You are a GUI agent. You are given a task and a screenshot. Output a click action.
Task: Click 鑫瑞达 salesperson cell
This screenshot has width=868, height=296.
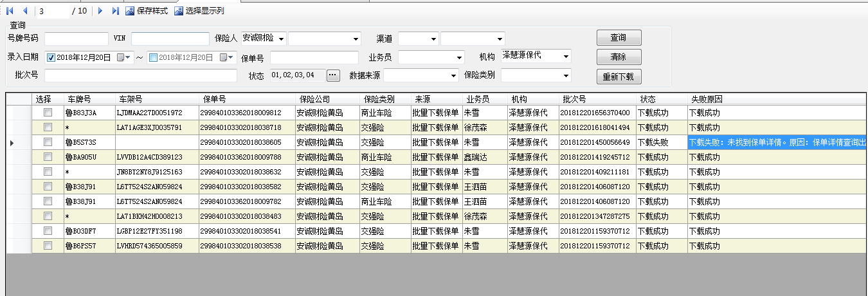coord(485,157)
